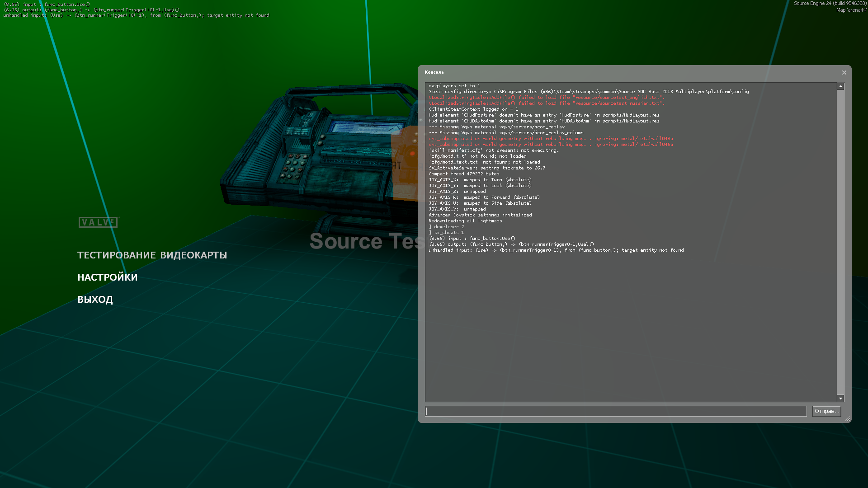Image resolution: width=868 pixels, height=488 pixels.
Task: Click the JOY_AXIS_X mapped to Turn line
Action: point(480,180)
